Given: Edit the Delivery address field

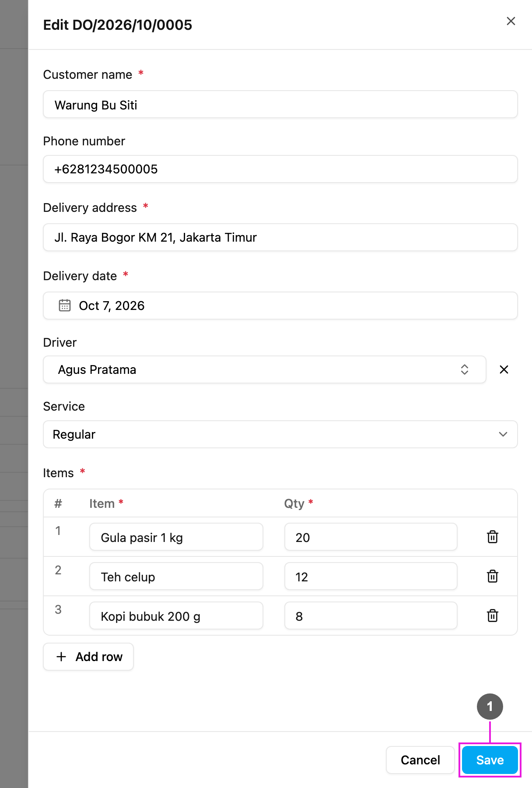Looking at the screenshot, I should 280,237.
